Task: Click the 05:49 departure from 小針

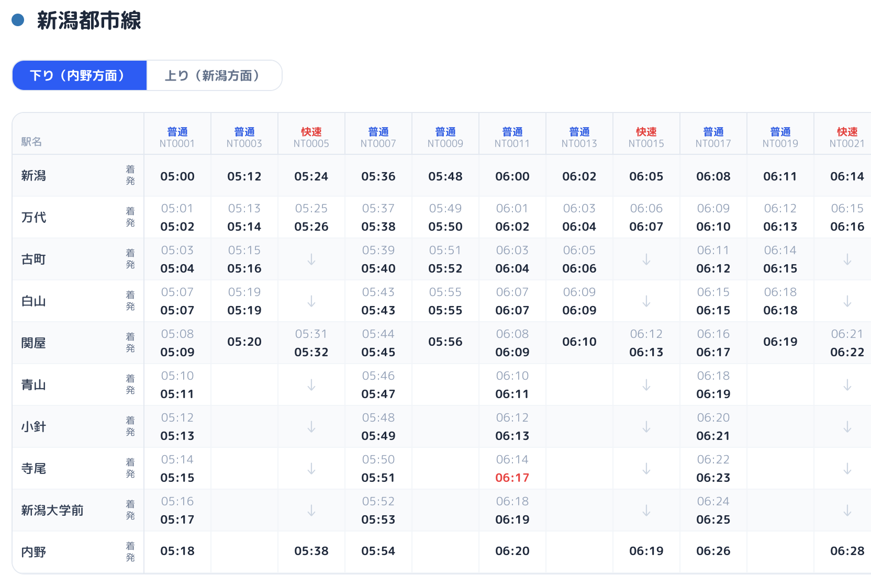Action: coord(378,436)
